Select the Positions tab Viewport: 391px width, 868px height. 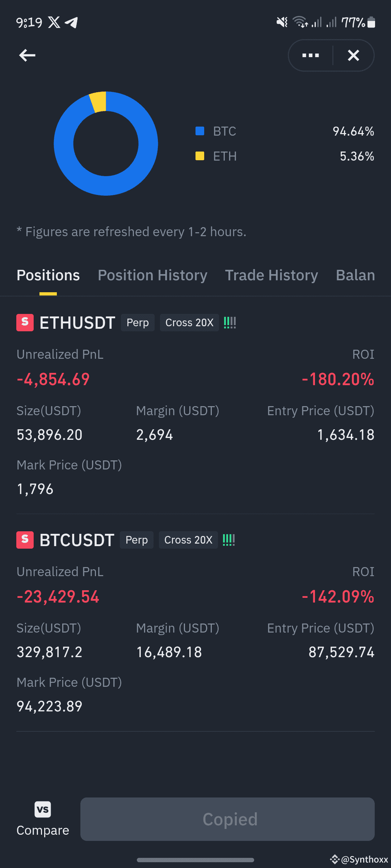point(48,275)
